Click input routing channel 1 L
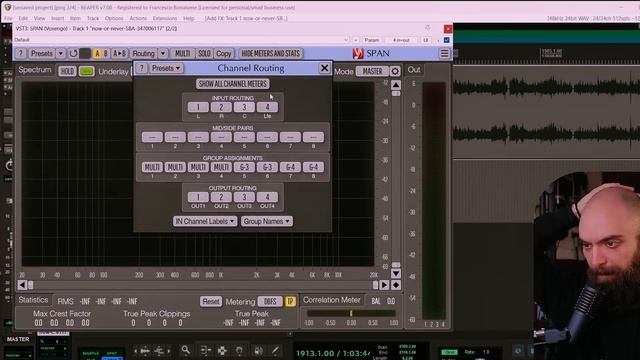The height and width of the screenshot is (360, 640). pyautogui.click(x=198, y=107)
